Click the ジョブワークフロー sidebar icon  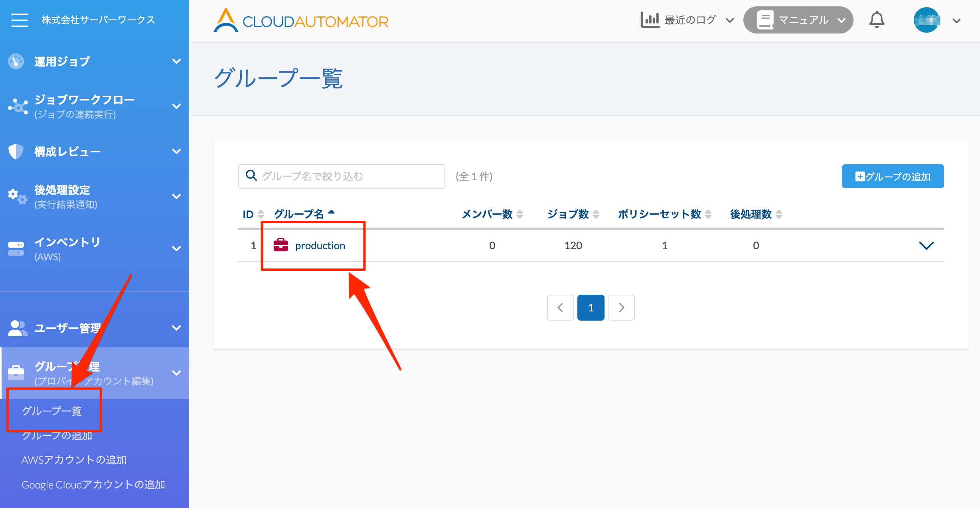(18, 106)
